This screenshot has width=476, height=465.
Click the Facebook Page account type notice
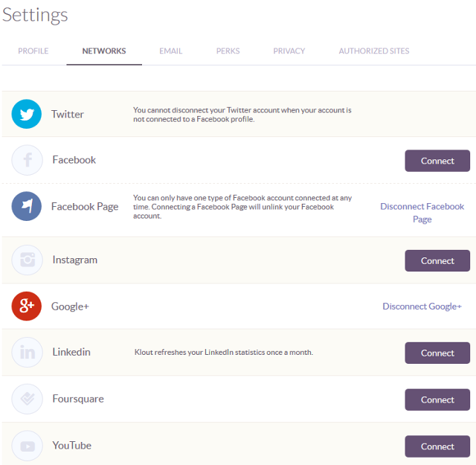click(242, 207)
